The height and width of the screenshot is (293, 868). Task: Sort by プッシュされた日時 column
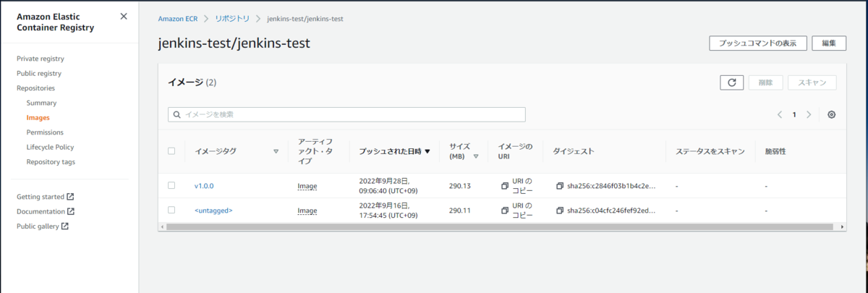coord(394,151)
